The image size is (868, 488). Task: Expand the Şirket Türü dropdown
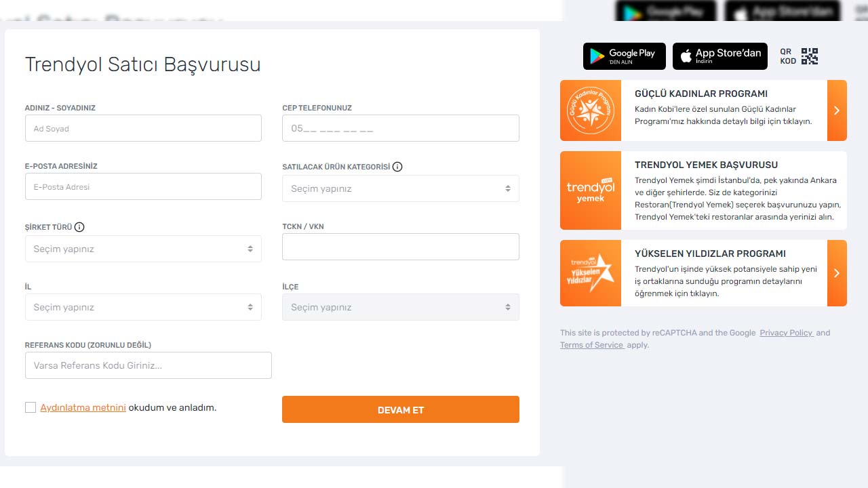(x=143, y=249)
